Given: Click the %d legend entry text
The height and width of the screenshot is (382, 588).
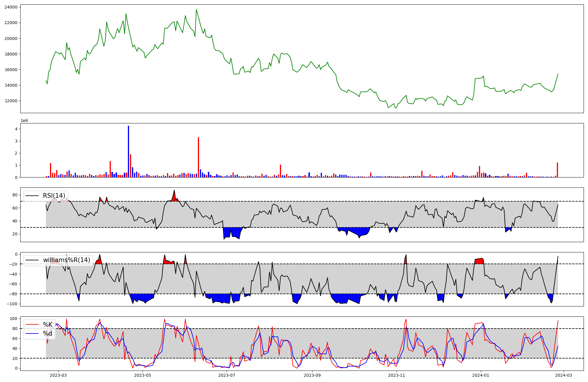Looking at the screenshot, I should click(48, 334).
